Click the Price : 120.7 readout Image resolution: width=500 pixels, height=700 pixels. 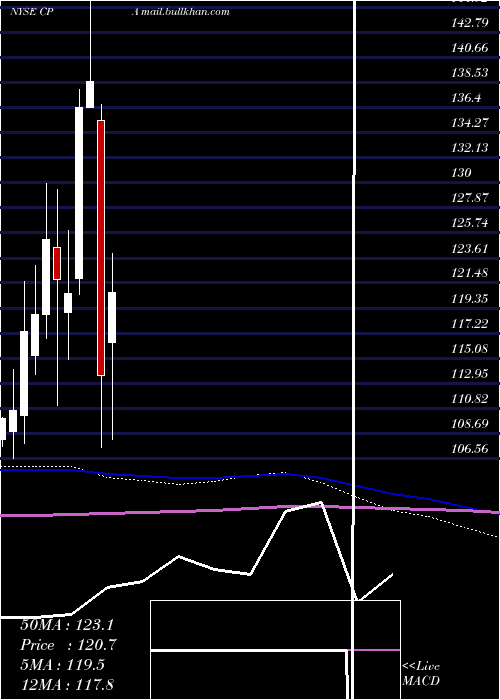[69, 645]
